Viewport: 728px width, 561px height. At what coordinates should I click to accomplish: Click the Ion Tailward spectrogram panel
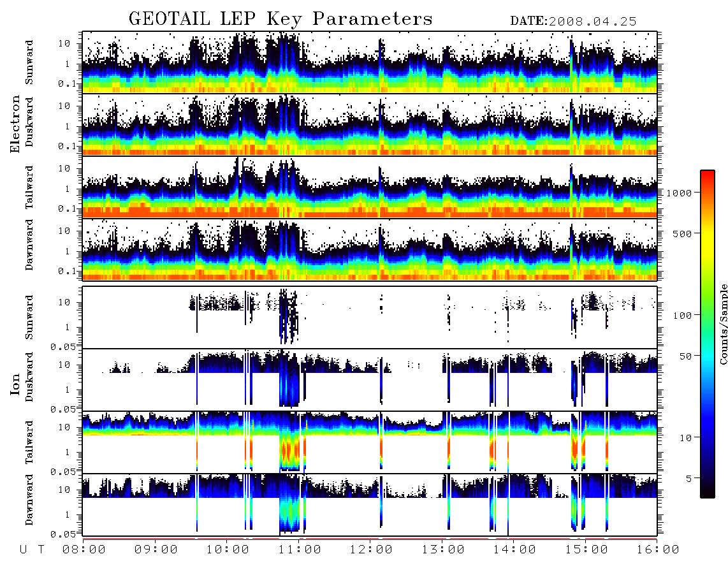click(x=370, y=442)
